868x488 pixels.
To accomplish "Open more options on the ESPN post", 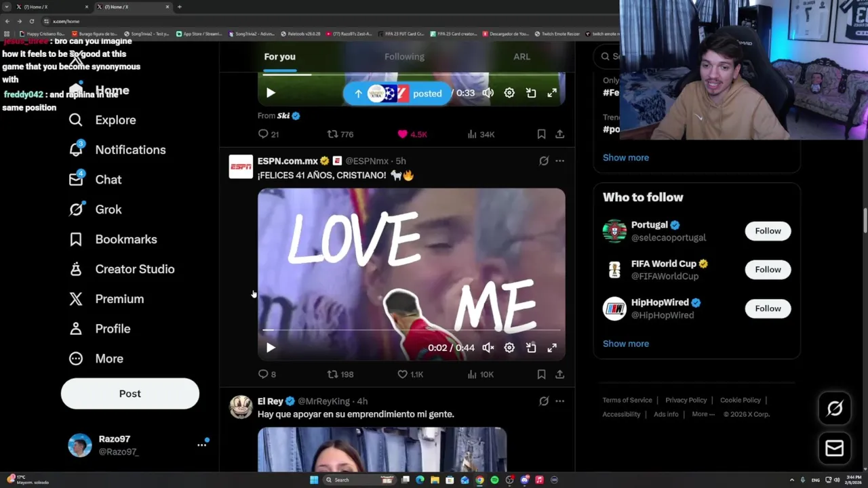I will (x=559, y=161).
